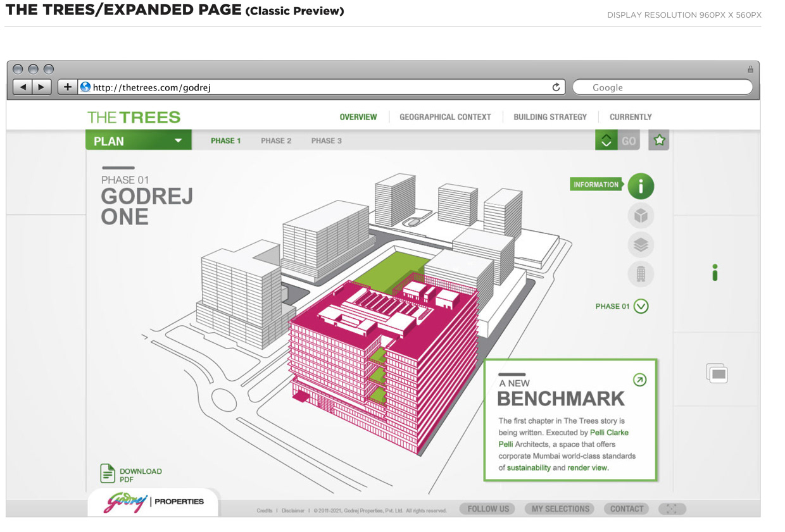Select the layers stack icon

[x=641, y=245]
